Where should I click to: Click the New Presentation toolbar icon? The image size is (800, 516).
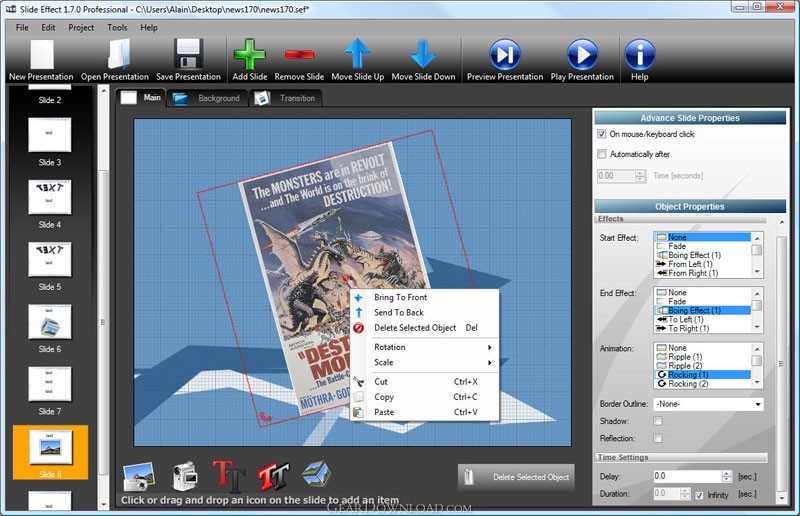click(42, 55)
